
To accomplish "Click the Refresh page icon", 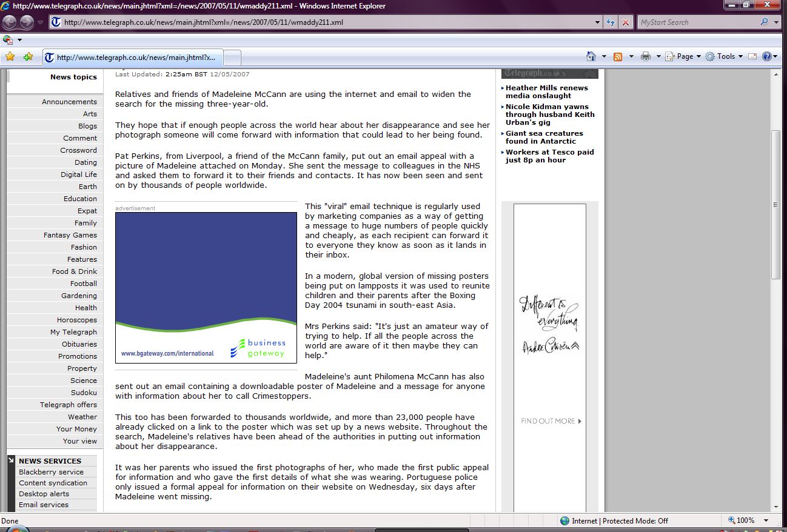I will tap(611, 22).
